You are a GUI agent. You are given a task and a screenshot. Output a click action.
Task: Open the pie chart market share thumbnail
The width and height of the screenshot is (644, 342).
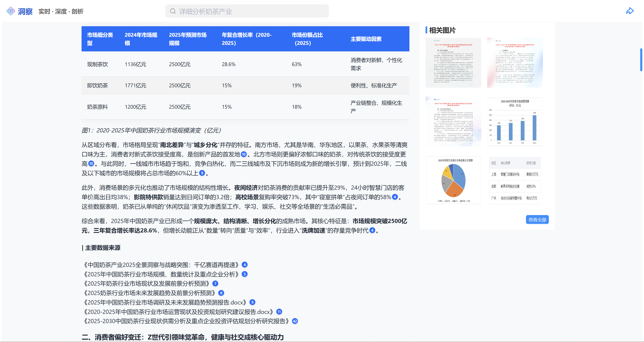coord(453,180)
